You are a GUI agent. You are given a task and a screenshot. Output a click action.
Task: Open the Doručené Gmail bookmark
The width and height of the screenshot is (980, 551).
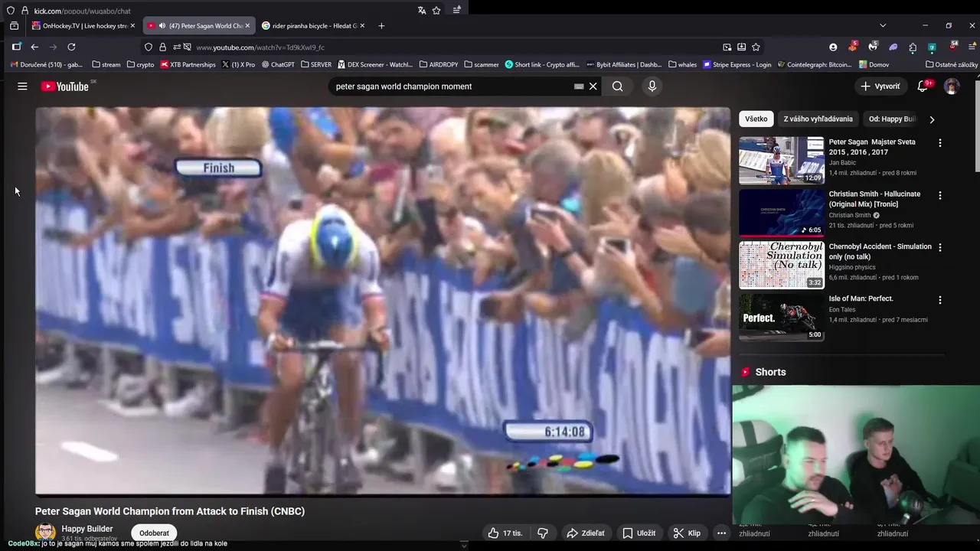tap(47, 65)
